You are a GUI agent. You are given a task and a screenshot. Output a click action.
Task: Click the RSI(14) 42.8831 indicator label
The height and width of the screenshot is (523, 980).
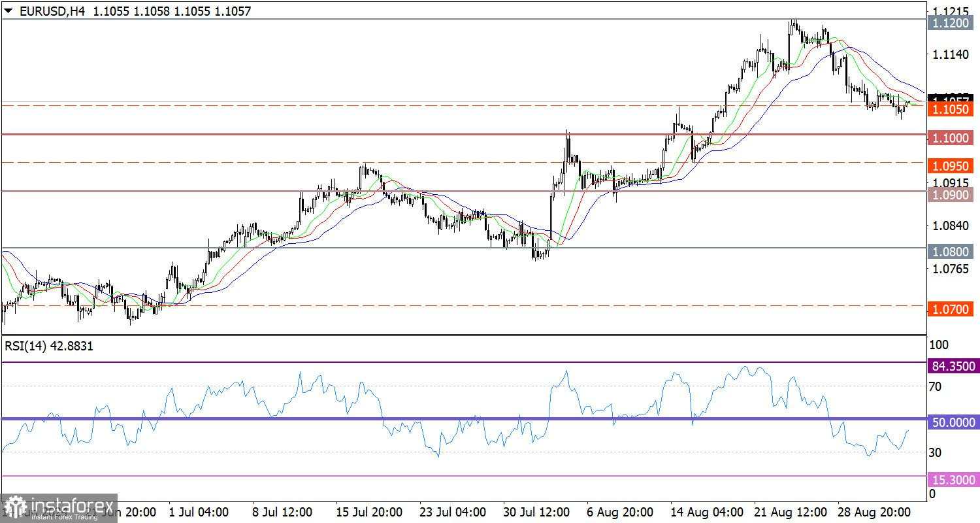(x=49, y=346)
